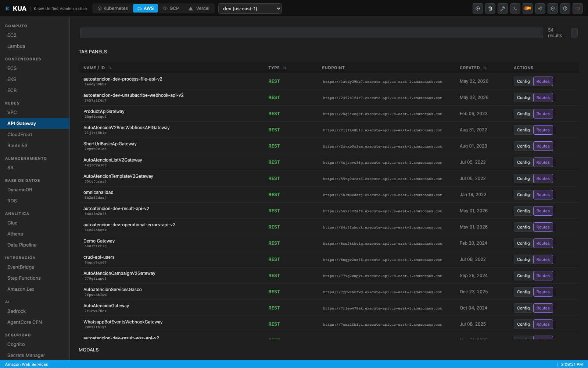View Routes for Demo Gateway
This screenshot has width=588, height=368.
point(543,243)
